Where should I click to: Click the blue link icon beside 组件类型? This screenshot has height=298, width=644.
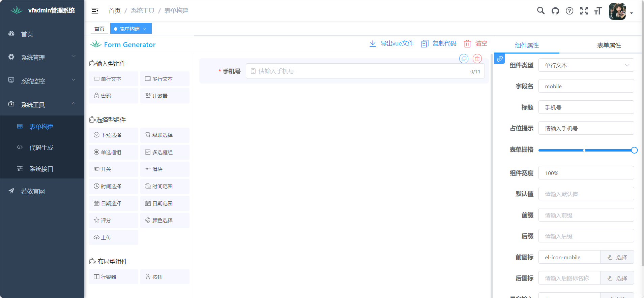[500, 59]
